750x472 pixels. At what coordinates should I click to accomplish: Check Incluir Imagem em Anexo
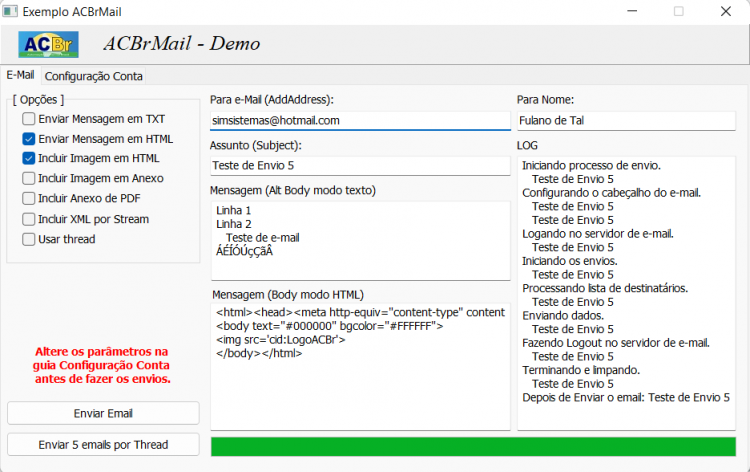coord(29,178)
